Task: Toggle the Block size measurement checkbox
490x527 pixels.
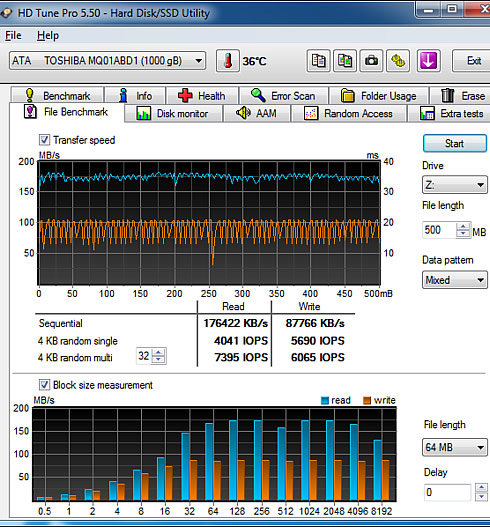Action: pyautogui.click(x=44, y=385)
